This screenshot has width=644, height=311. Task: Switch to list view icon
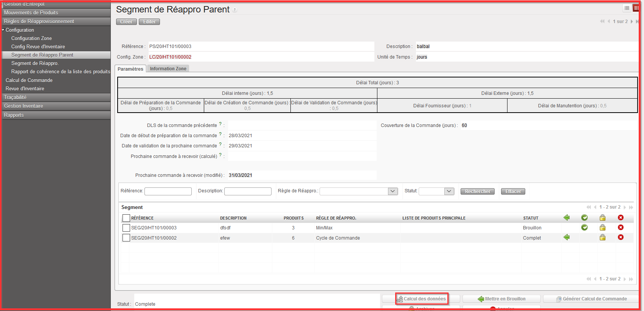[x=627, y=8]
